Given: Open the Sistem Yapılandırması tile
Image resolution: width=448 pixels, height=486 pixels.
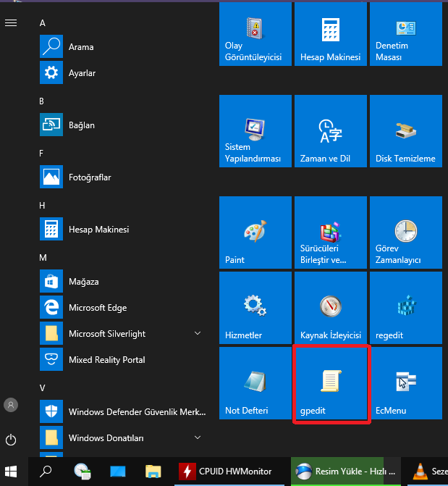Looking at the screenshot, I should tap(255, 131).
